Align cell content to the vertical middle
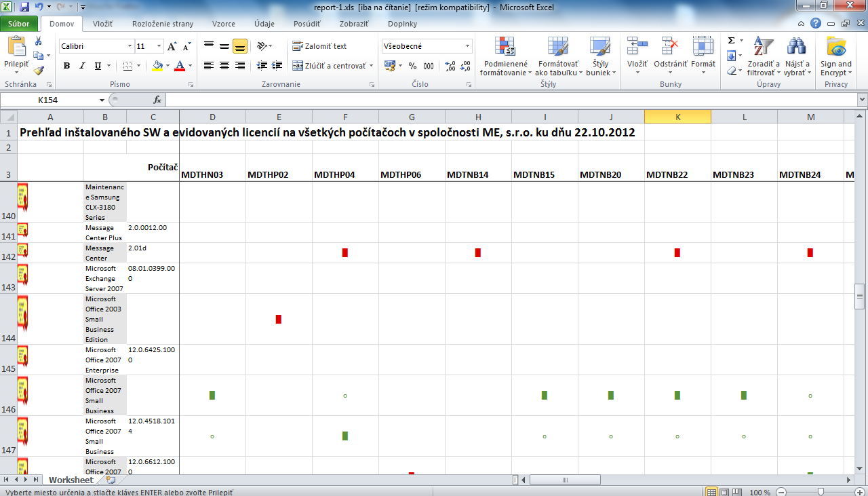 (x=224, y=46)
